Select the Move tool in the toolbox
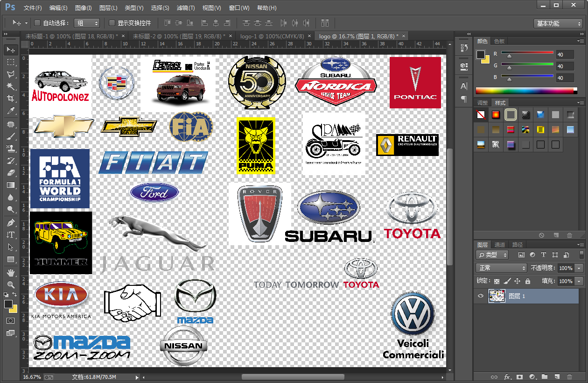Viewport: 588px width, 383px height. tap(11, 50)
